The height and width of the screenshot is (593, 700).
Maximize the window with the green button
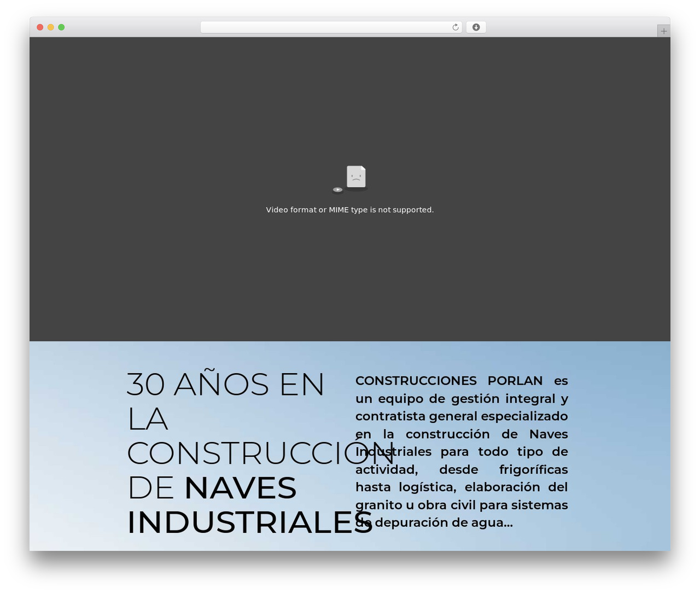[61, 27]
